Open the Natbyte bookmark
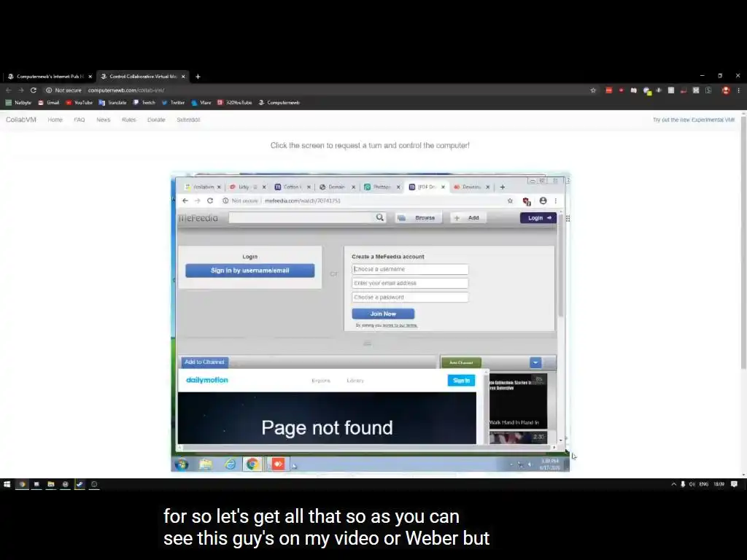 click(18, 102)
